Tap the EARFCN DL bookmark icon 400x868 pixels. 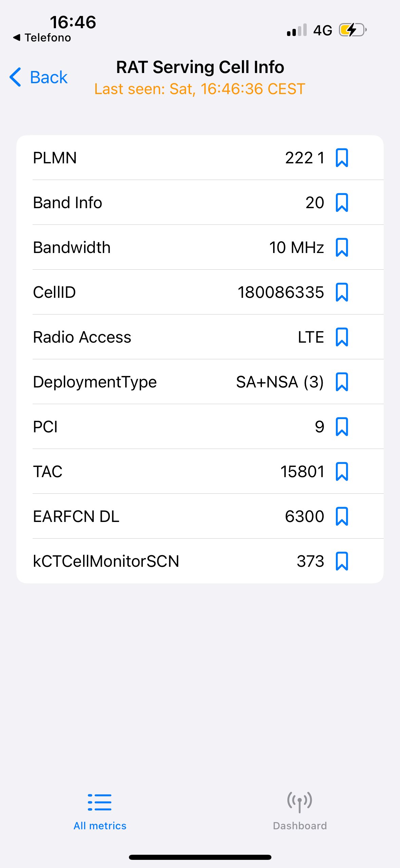(x=342, y=517)
